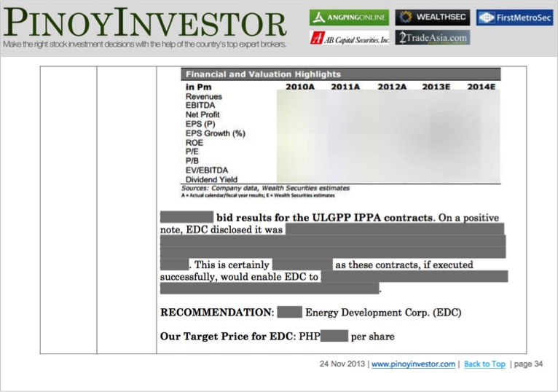Click the redacted box after RECOMMENDATION

coord(289,313)
